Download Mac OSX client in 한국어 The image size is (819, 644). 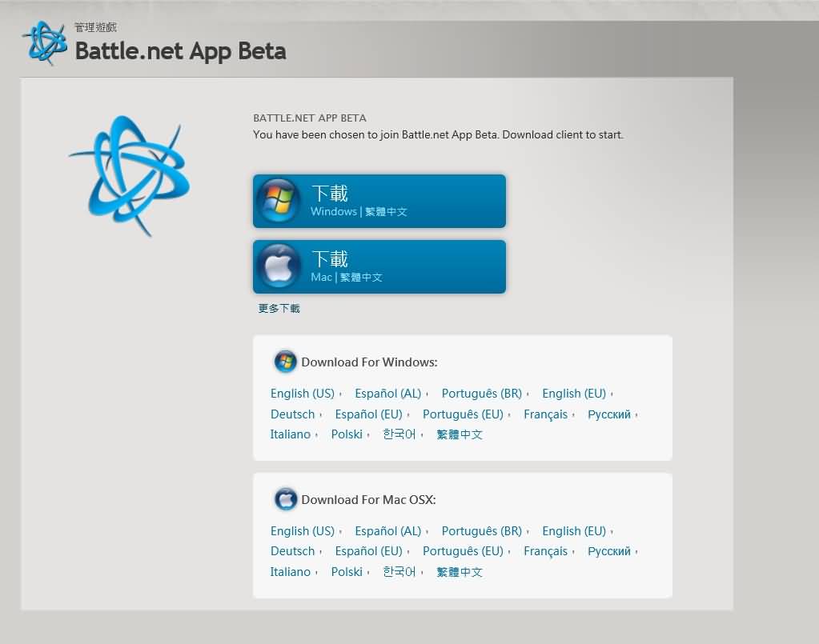399,572
